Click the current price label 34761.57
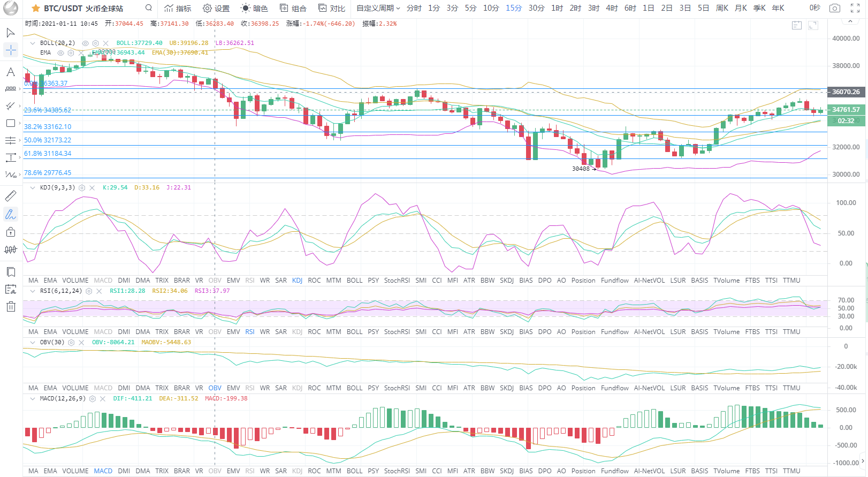 pos(846,110)
